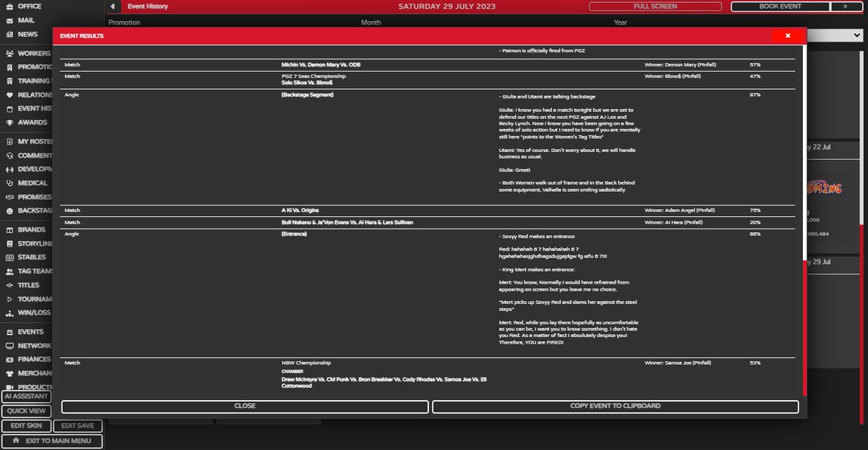Go back with Event History arrow
The image size is (868, 450).
[114, 7]
